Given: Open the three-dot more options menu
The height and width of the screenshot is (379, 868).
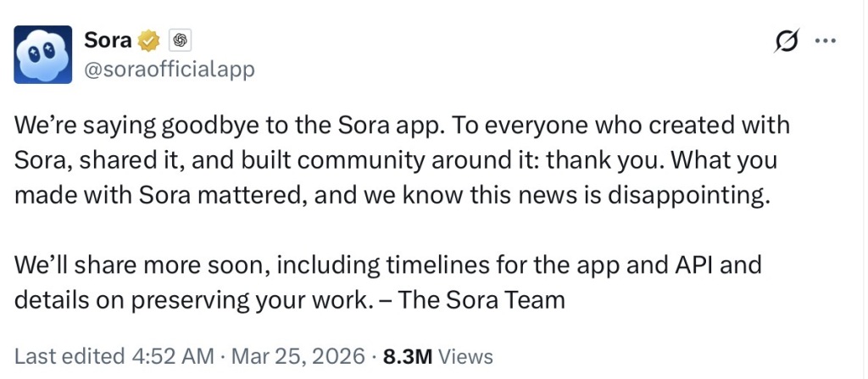Looking at the screenshot, I should click(825, 41).
